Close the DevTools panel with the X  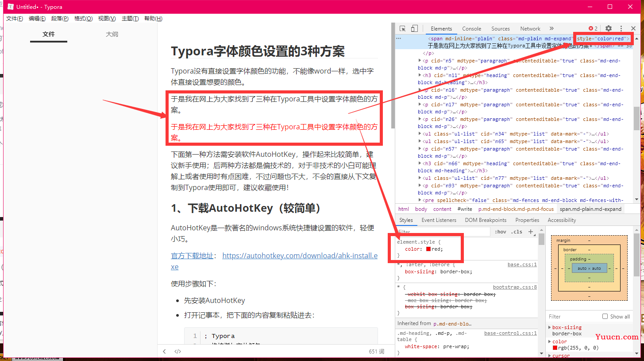tap(633, 28)
